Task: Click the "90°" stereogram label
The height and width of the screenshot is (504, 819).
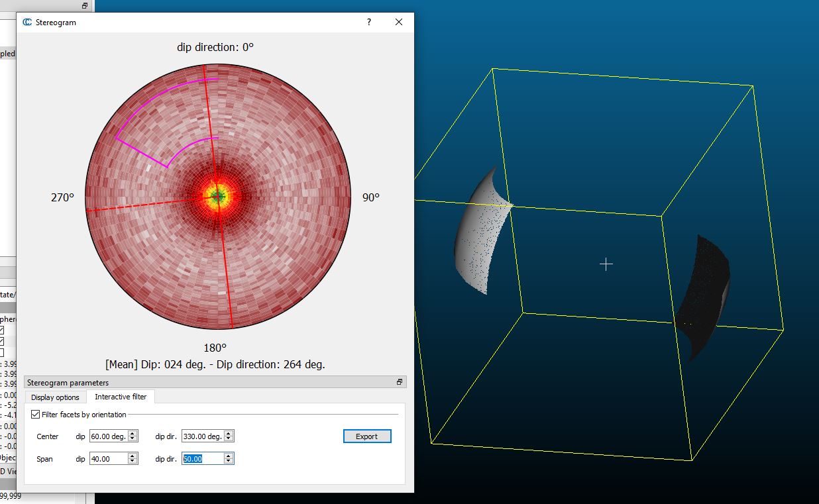Action: pyautogui.click(x=371, y=197)
